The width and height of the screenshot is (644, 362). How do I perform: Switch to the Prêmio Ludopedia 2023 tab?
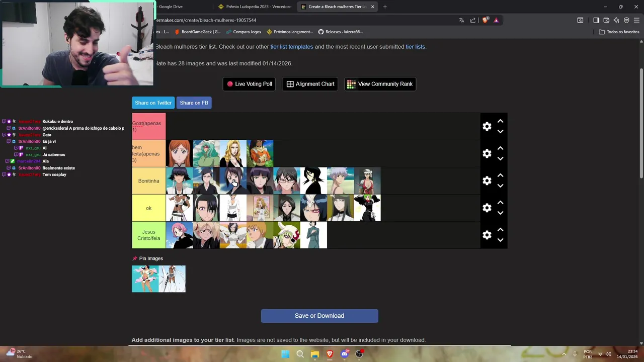pyautogui.click(x=255, y=7)
